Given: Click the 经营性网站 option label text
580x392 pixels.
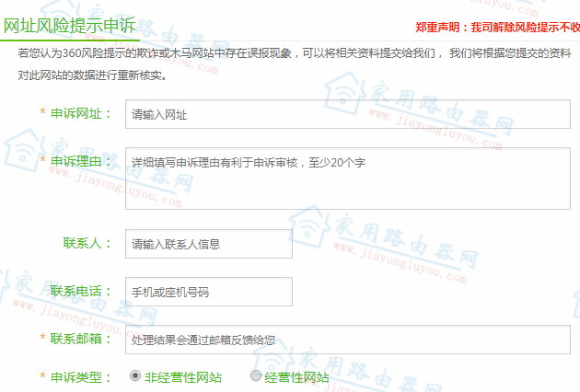Looking at the screenshot, I should (296, 377).
